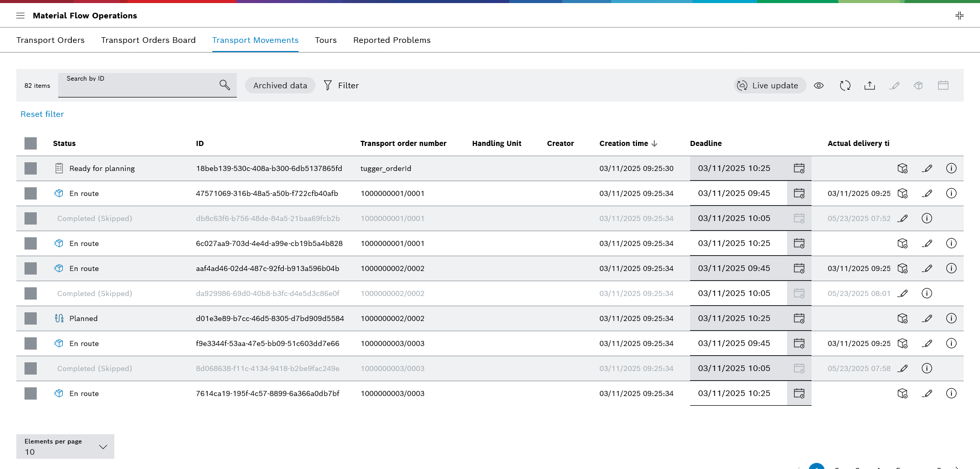Check the Planned row checkbox
Image resolution: width=980 pixels, height=469 pixels.
(31, 318)
